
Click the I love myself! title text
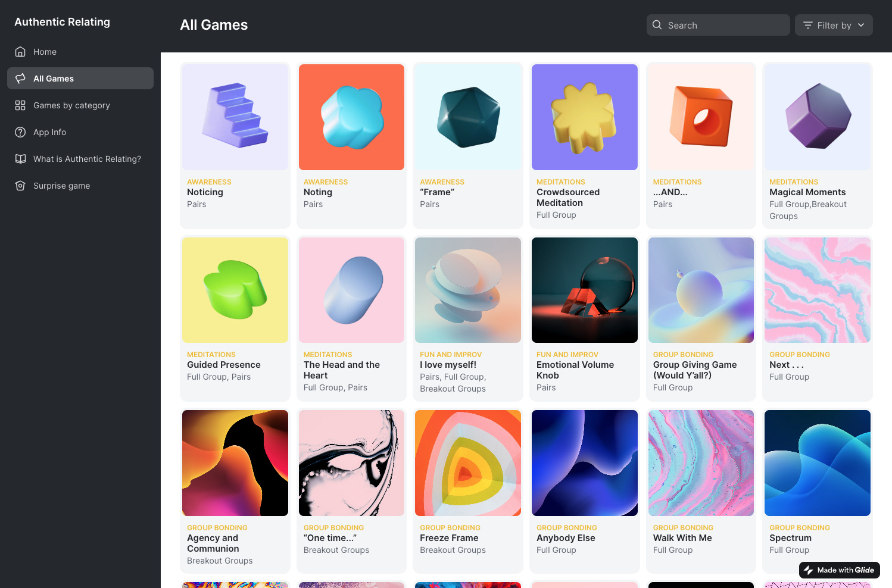[x=448, y=365]
